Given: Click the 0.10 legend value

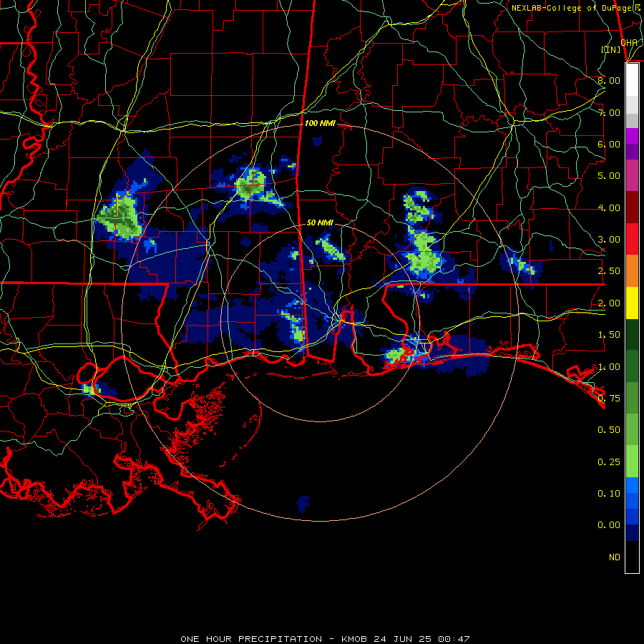Looking at the screenshot, I should (x=609, y=494).
